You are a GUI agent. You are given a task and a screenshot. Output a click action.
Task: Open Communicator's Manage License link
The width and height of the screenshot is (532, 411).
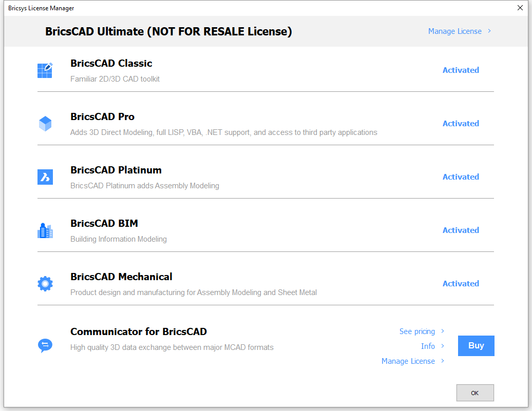[x=408, y=361]
